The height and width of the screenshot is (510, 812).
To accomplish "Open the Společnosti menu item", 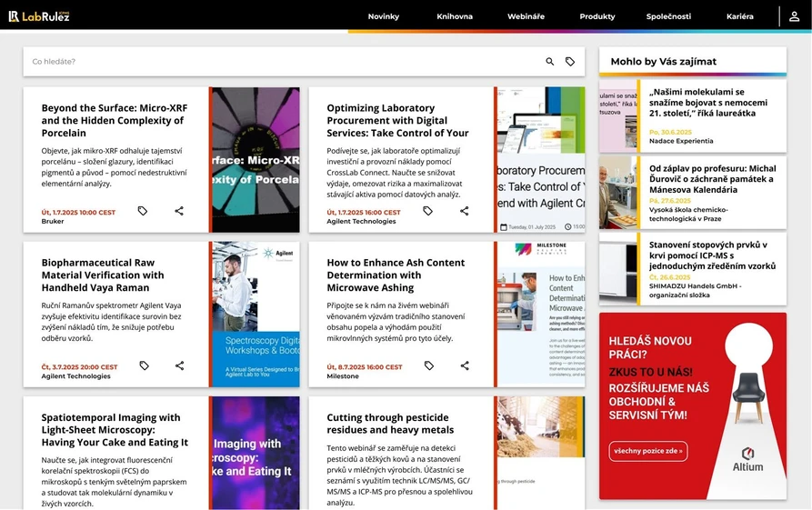I will (668, 16).
